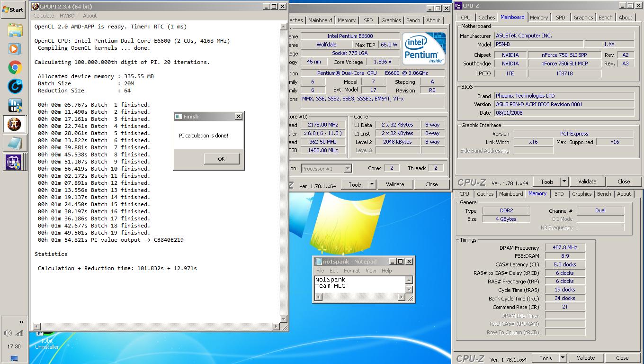Click Notepad title bar icon

tap(319, 262)
